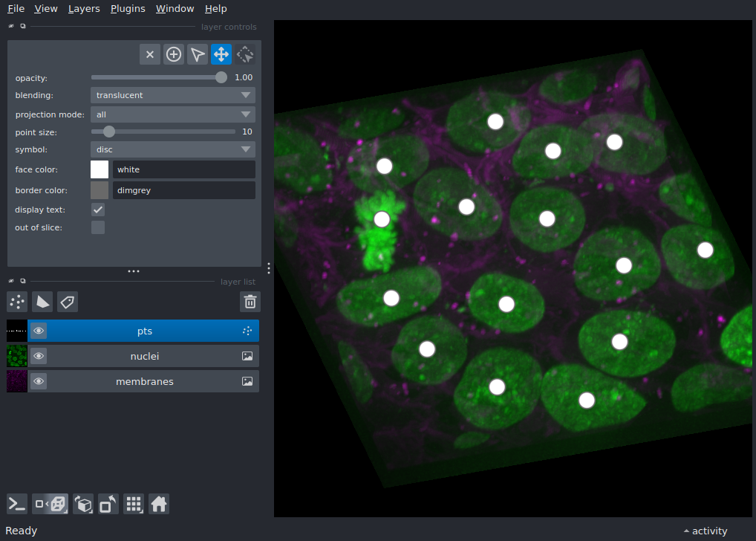Image resolution: width=756 pixels, height=541 pixels.
Task: Hide the nuclei layer
Action: click(38, 355)
